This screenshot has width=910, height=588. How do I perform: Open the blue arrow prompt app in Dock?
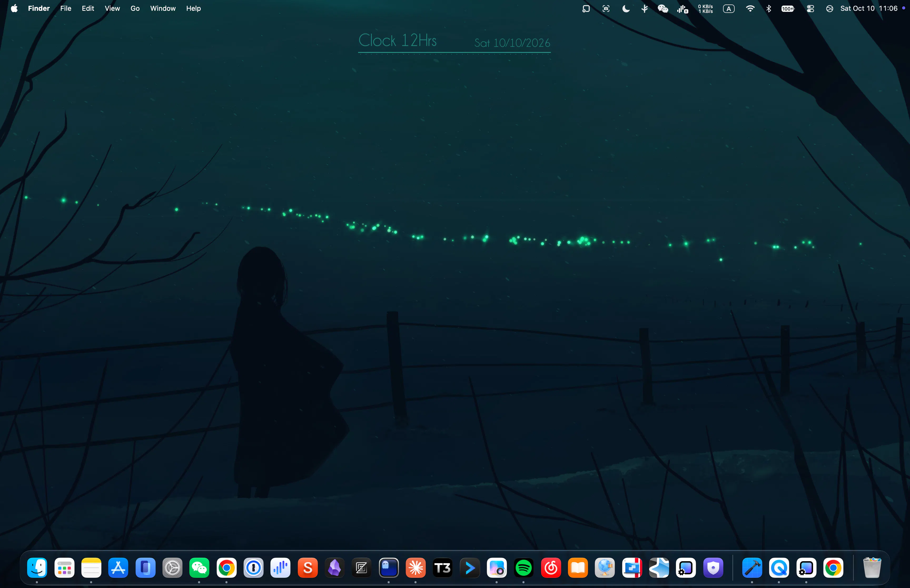click(x=470, y=568)
